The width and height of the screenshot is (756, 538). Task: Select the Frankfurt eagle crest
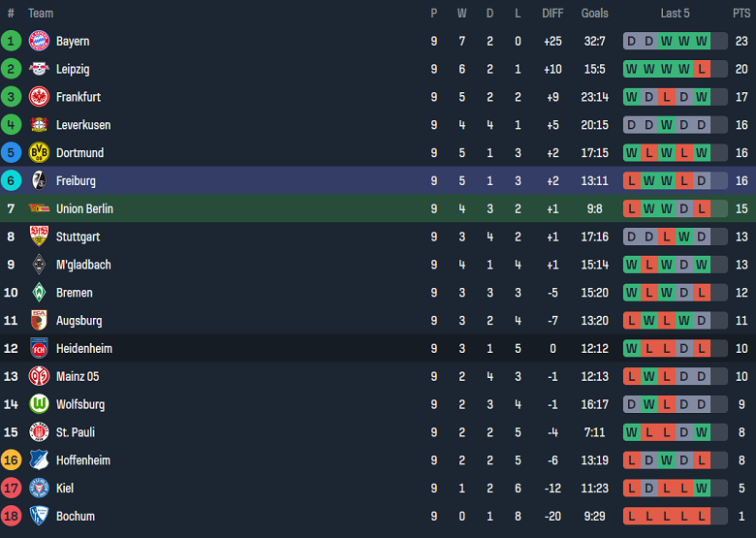[39, 97]
